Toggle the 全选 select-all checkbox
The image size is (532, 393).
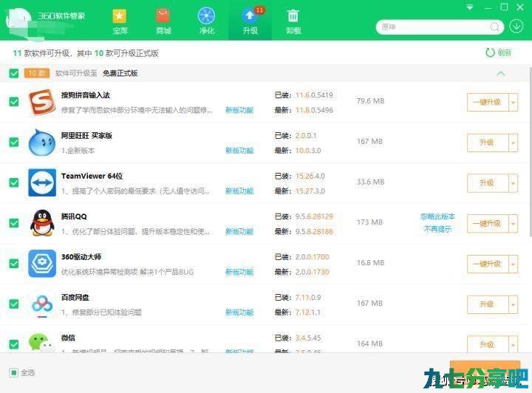coord(13,372)
